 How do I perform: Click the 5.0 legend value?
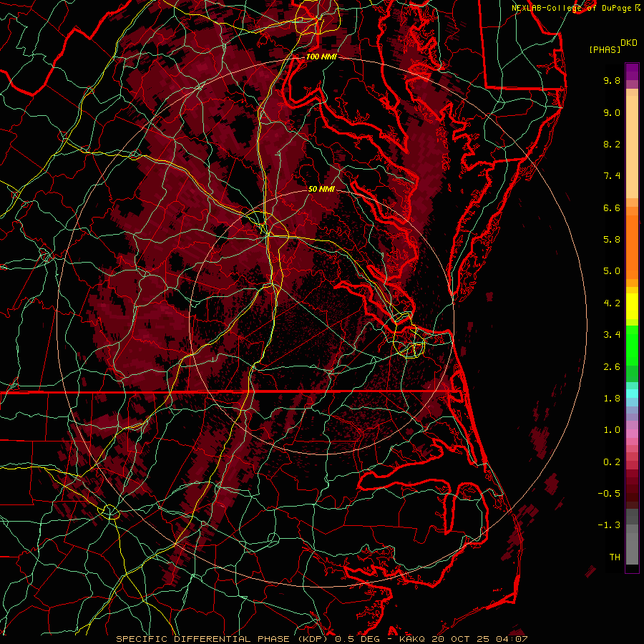pos(612,271)
